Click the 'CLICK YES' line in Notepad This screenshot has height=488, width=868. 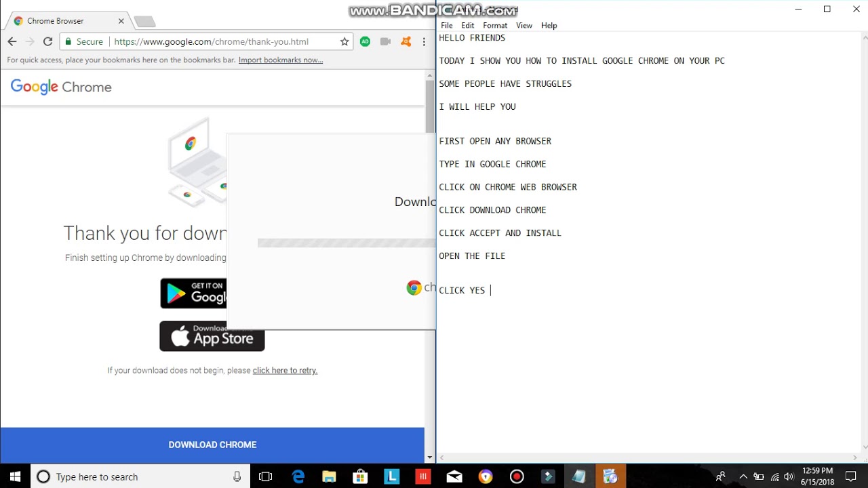coord(462,290)
